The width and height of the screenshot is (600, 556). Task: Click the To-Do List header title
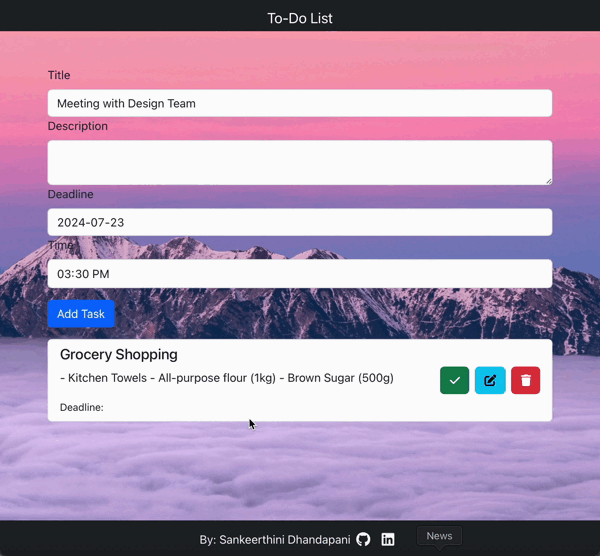click(x=300, y=18)
